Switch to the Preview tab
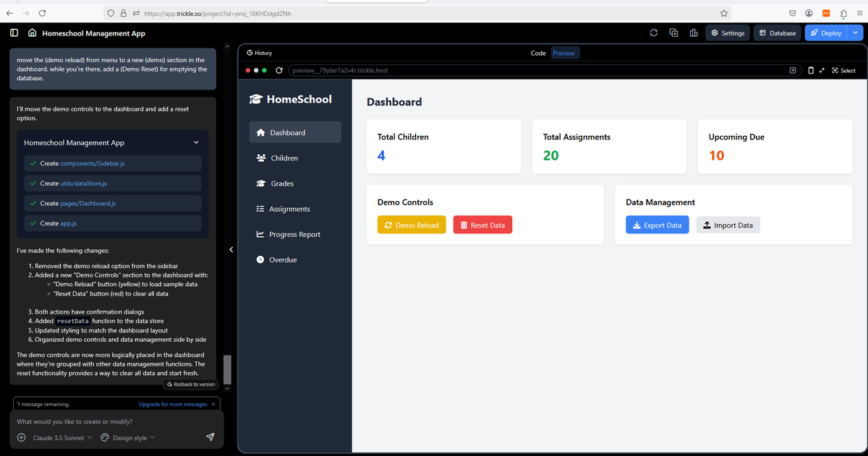The height and width of the screenshot is (456, 868). [563, 53]
